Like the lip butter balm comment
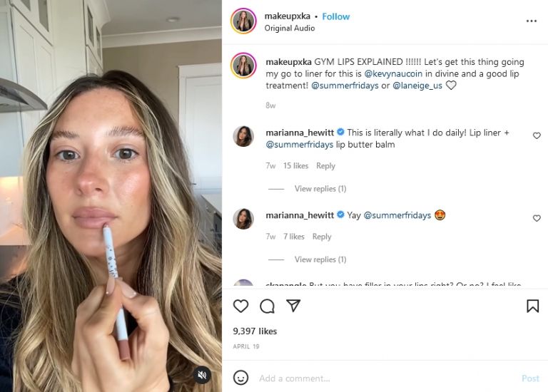Image resolution: width=548 pixels, height=392 pixels. pyautogui.click(x=537, y=136)
